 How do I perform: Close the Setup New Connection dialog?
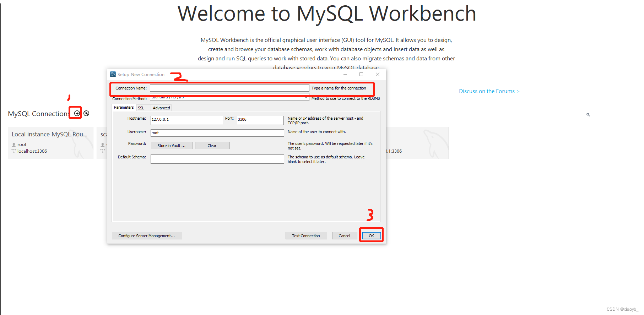coord(378,74)
